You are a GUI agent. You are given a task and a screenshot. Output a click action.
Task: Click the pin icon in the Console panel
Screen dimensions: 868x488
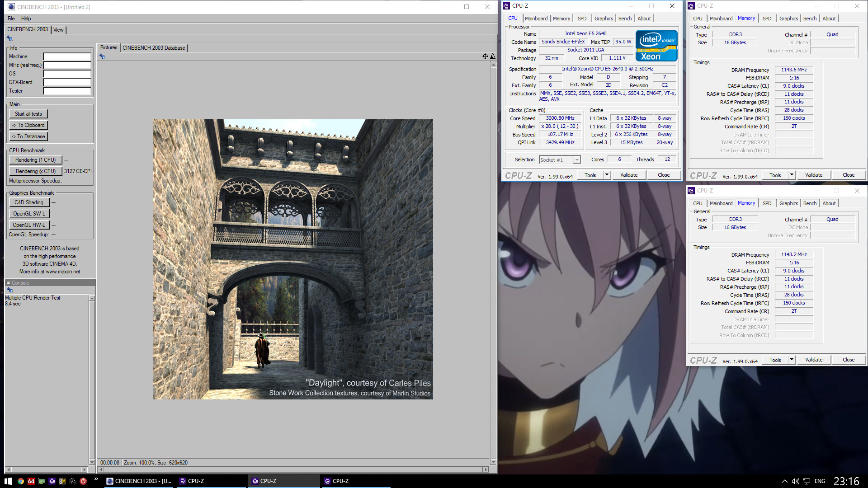click(x=9, y=290)
